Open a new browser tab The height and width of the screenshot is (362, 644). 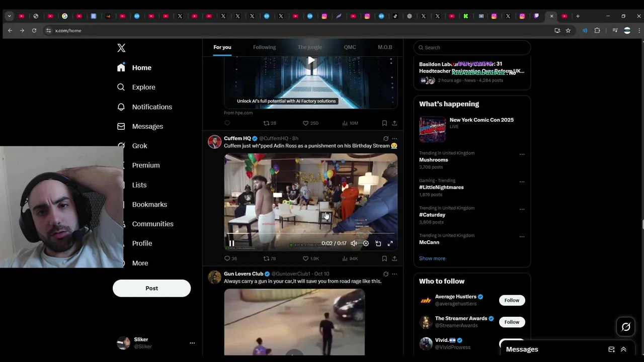click(578, 16)
